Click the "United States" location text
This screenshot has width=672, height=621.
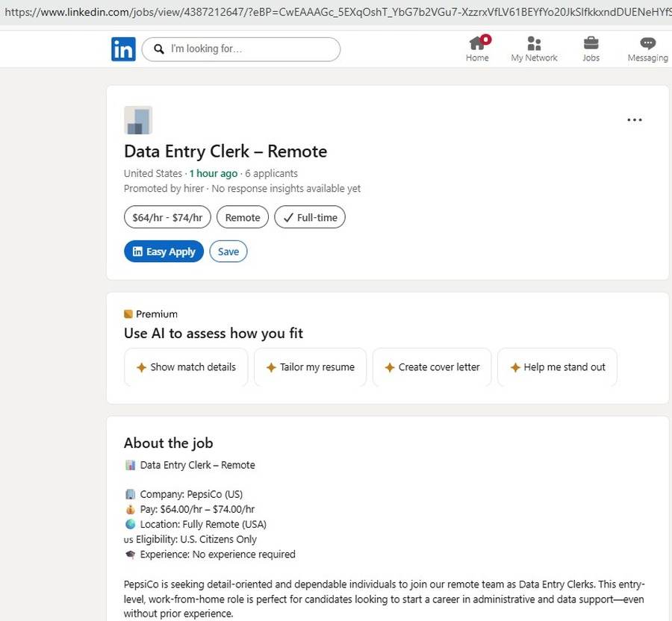click(153, 173)
